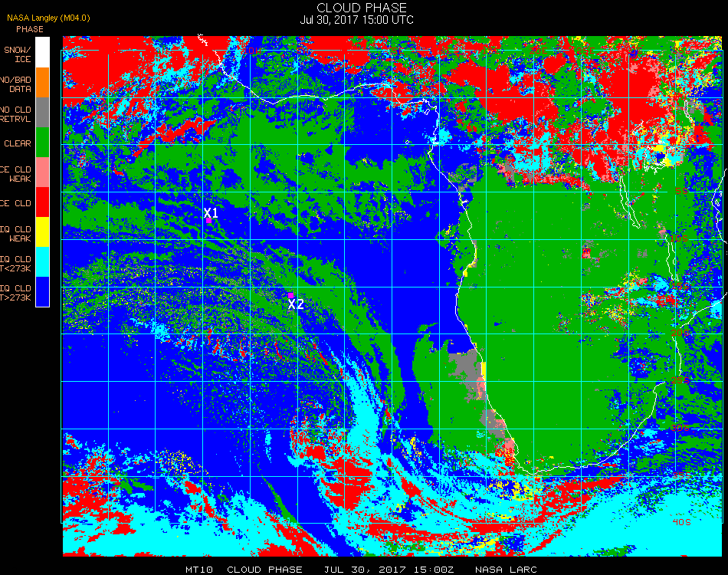Click the 'NASA Langley (M04.0)' text
Viewport: 728px width, 575px height.
(48, 18)
